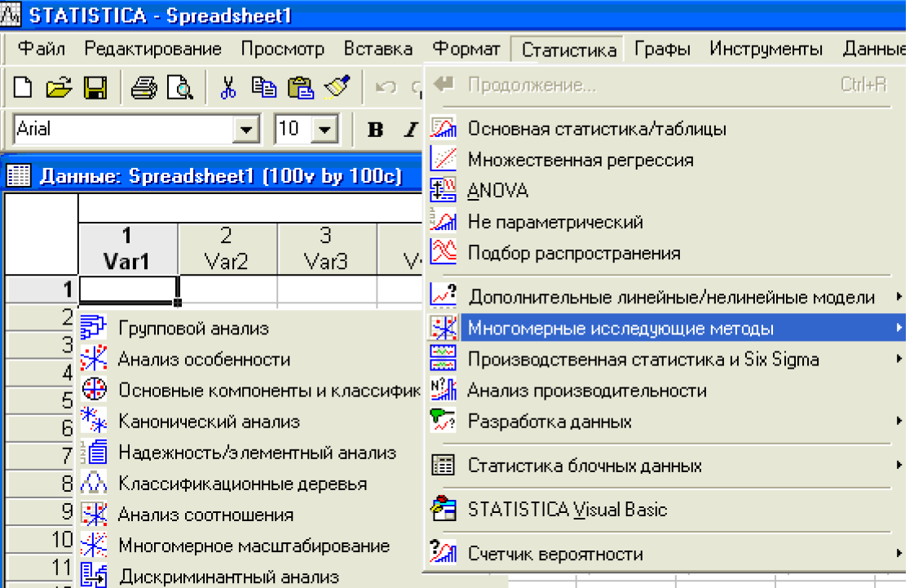Image resolution: width=914 pixels, height=588 pixels.
Task: Click icon beside Разработка данных
Action: 443,420
